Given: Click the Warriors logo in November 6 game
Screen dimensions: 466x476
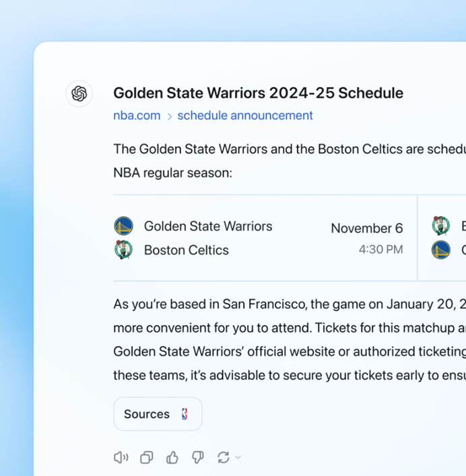Looking at the screenshot, I should [123, 226].
